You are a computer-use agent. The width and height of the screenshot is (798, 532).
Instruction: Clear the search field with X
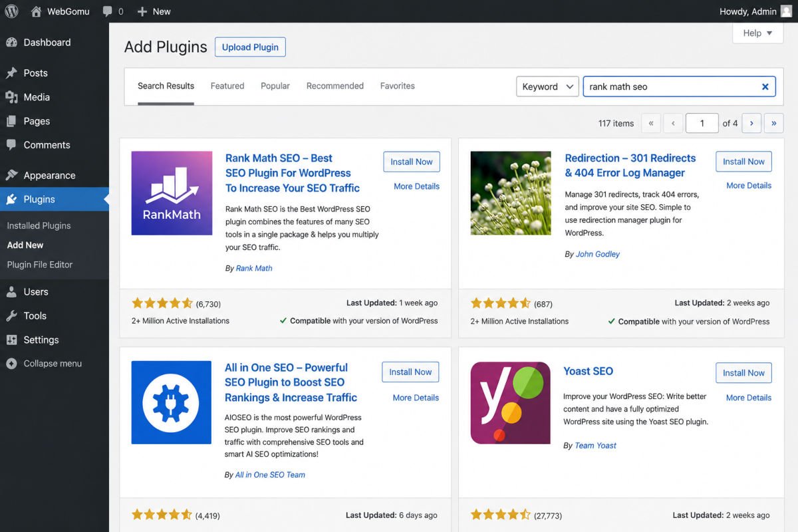pyautogui.click(x=765, y=86)
